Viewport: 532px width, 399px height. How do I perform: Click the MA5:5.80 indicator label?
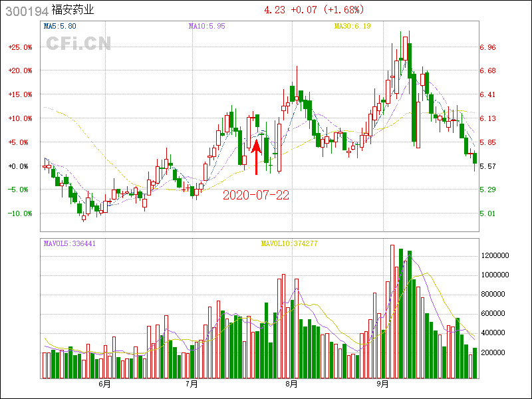click(60, 26)
